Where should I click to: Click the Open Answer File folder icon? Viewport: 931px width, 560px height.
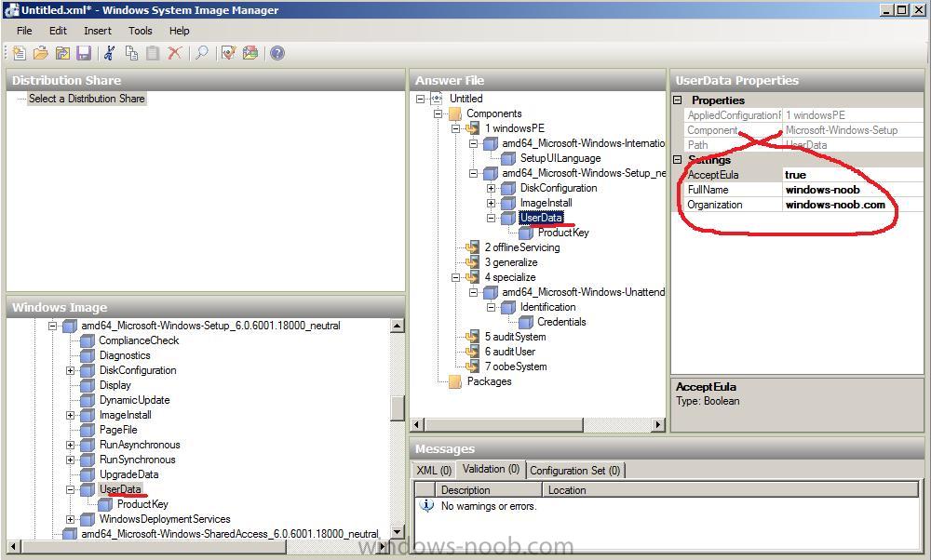pos(40,53)
